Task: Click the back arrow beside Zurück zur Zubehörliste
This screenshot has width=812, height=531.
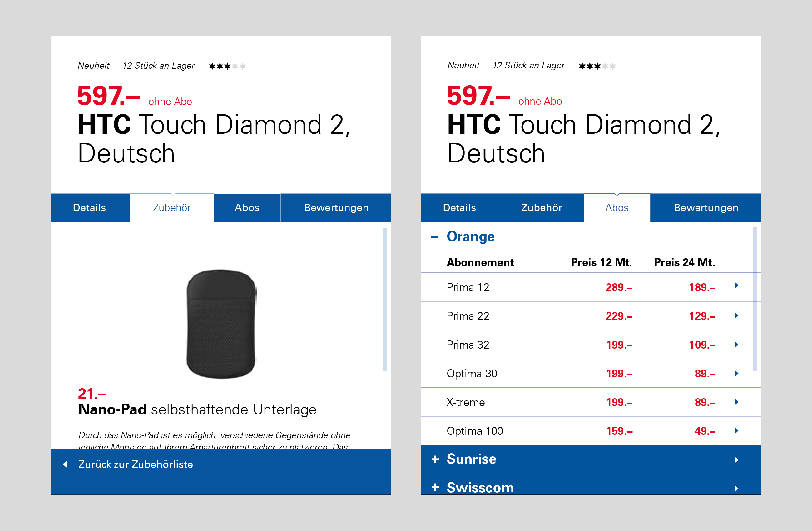Action: 65,464
